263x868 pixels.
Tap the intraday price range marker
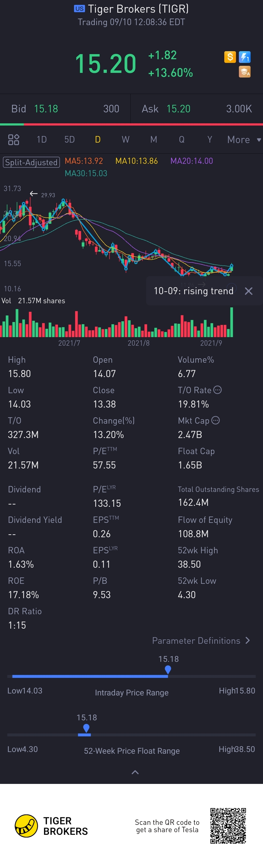[168, 670]
